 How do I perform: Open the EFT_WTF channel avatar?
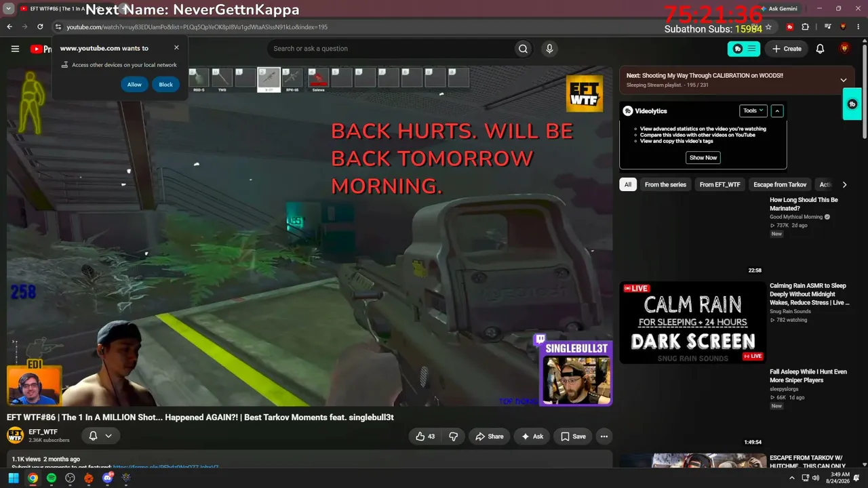[x=16, y=435]
